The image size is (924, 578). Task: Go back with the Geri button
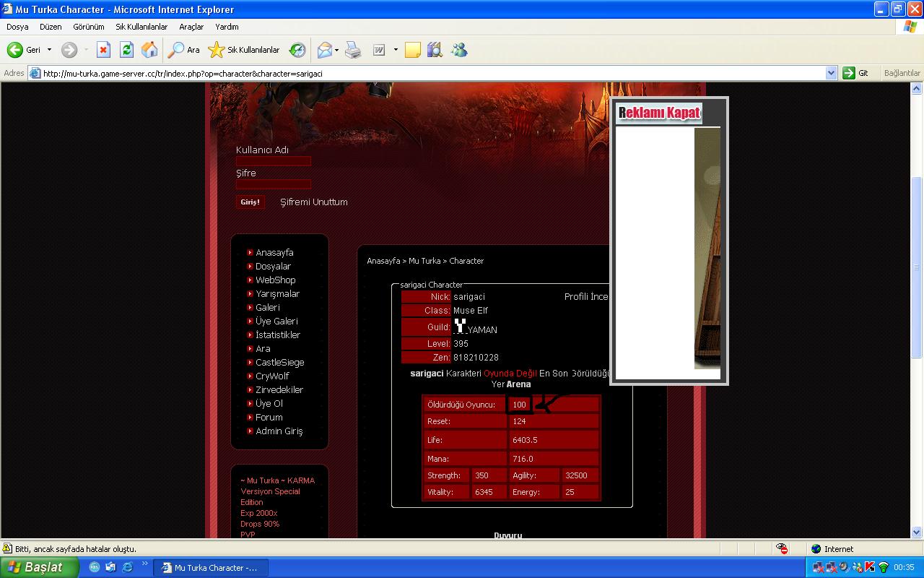[25, 50]
